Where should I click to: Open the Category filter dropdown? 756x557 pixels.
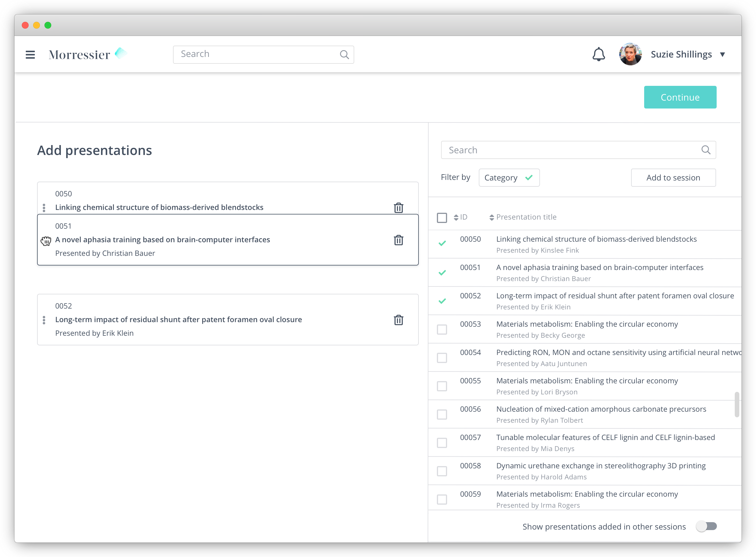click(509, 178)
